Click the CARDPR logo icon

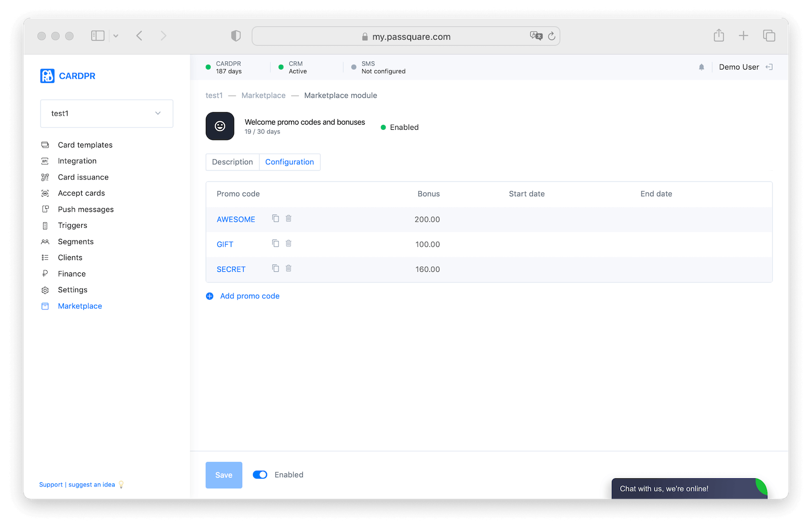click(x=47, y=76)
